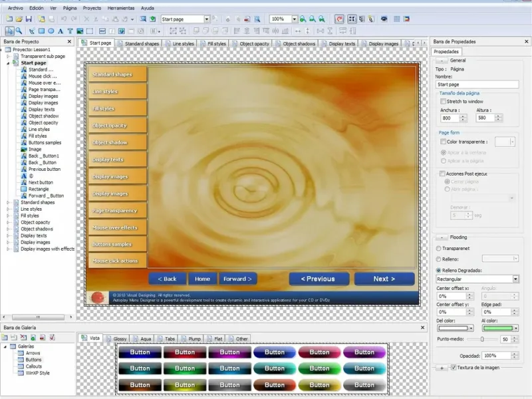The image size is (532, 399).
Task: Enable the 'Stretch to window' checkbox
Action: [x=444, y=101]
